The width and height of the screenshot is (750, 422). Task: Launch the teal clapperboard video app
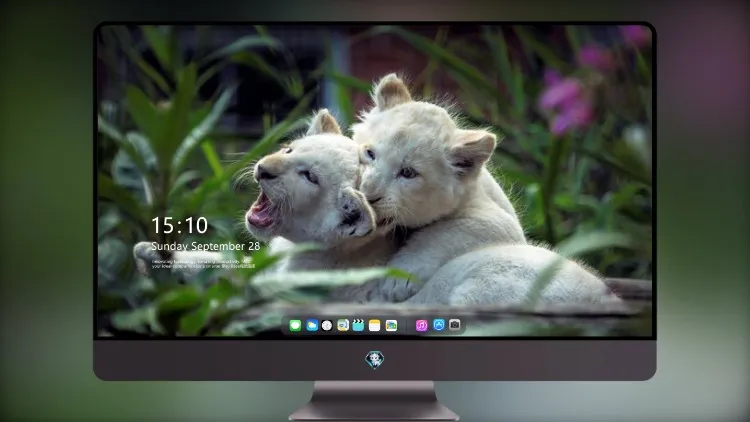pos(358,326)
